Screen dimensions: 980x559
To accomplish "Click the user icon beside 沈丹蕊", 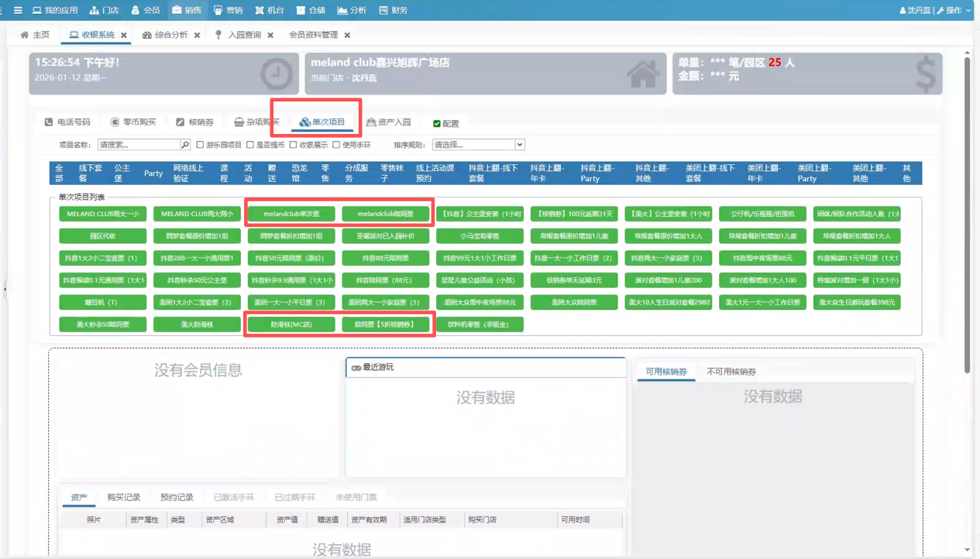I will (x=903, y=10).
